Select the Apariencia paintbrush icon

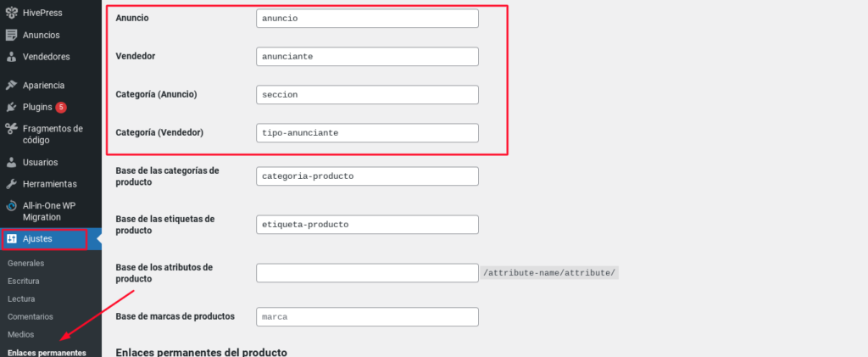[x=11, y=86]
